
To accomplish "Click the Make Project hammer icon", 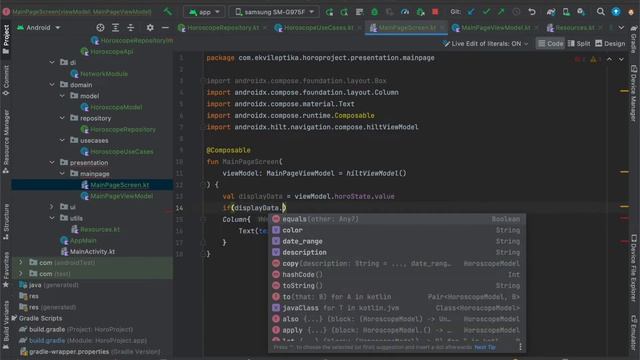I will click(167, 12).
